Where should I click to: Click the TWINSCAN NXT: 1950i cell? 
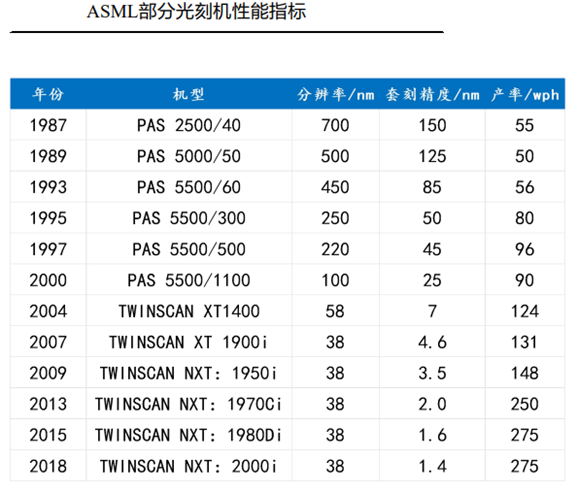tap(188, 373)
